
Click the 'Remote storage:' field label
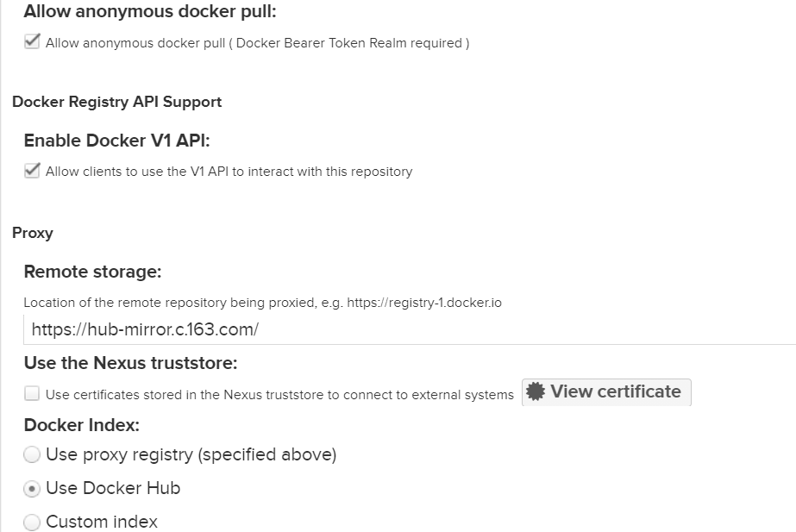pyautogui.click(x=92, y=272)
